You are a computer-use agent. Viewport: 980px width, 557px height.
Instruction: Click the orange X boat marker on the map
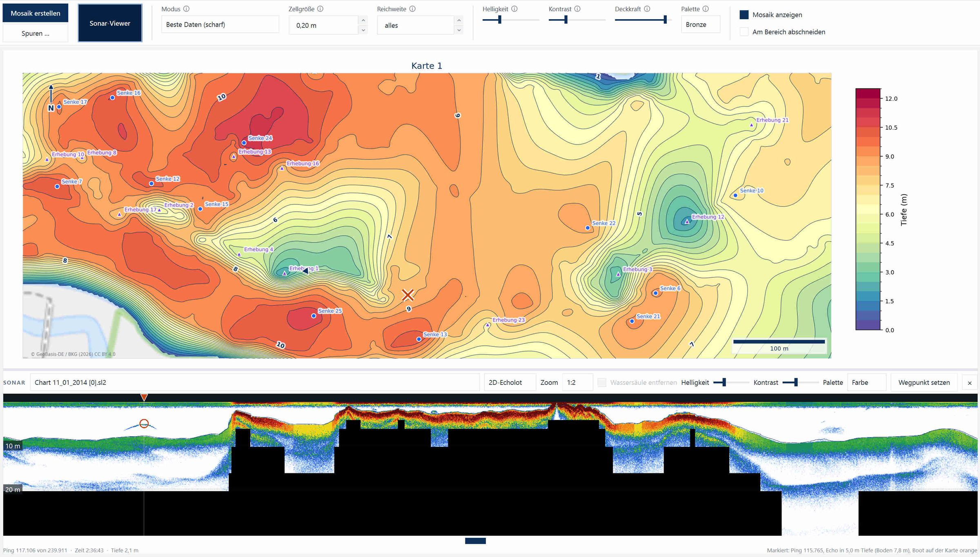click(408, 295)
